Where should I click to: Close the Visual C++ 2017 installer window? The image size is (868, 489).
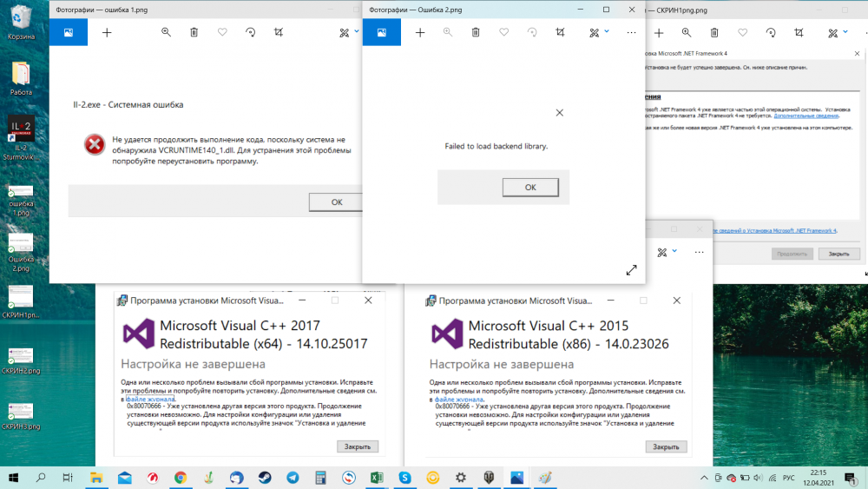[368, 301]
